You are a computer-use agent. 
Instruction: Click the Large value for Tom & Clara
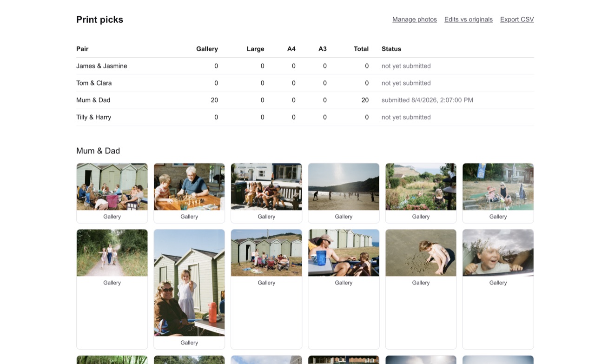coord(263,83)
